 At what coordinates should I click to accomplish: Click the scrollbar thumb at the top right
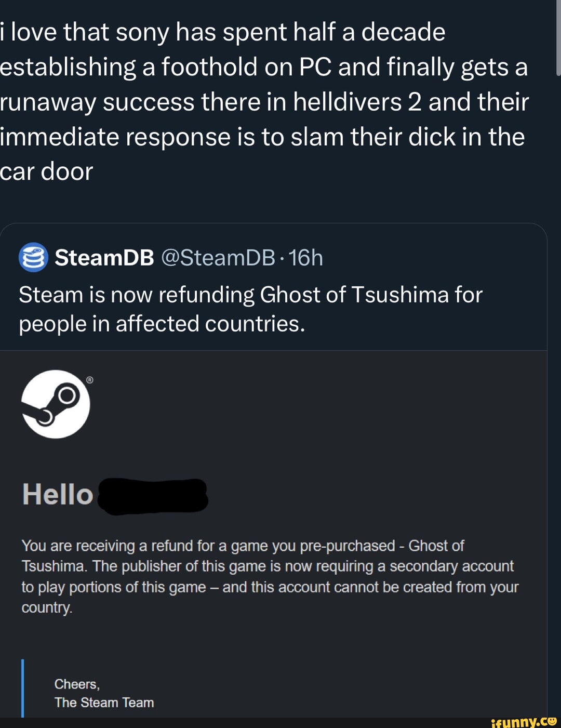tap(558, 38)
